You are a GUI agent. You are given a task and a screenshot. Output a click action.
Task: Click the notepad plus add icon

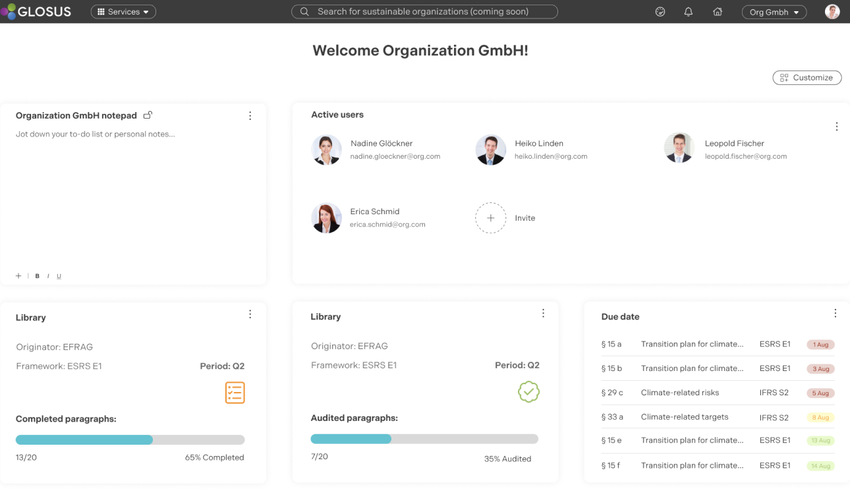tap(18, 276)
